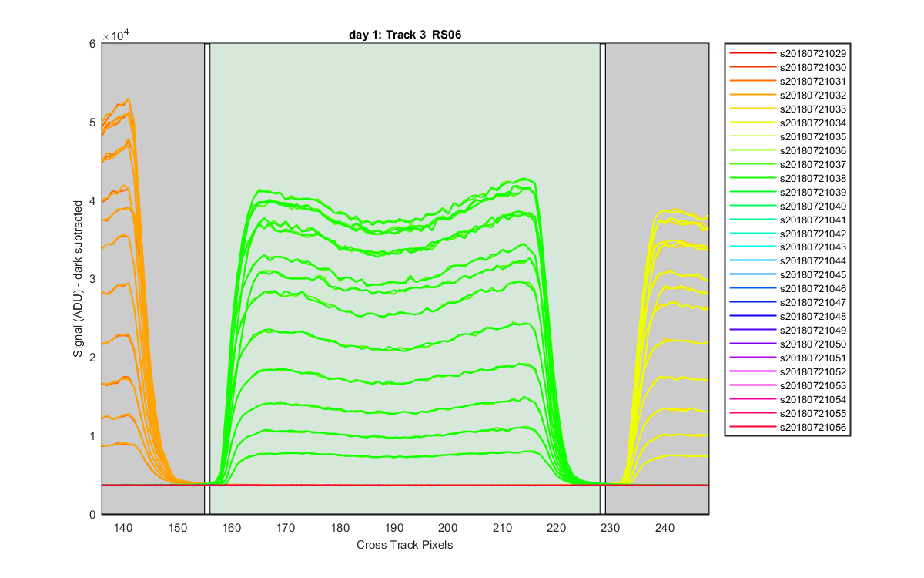The height and width of the screenshot is (578, 924).
Task: Choose legend entry s20180721042
Action: pyautogui.click(x=813, y=234)
